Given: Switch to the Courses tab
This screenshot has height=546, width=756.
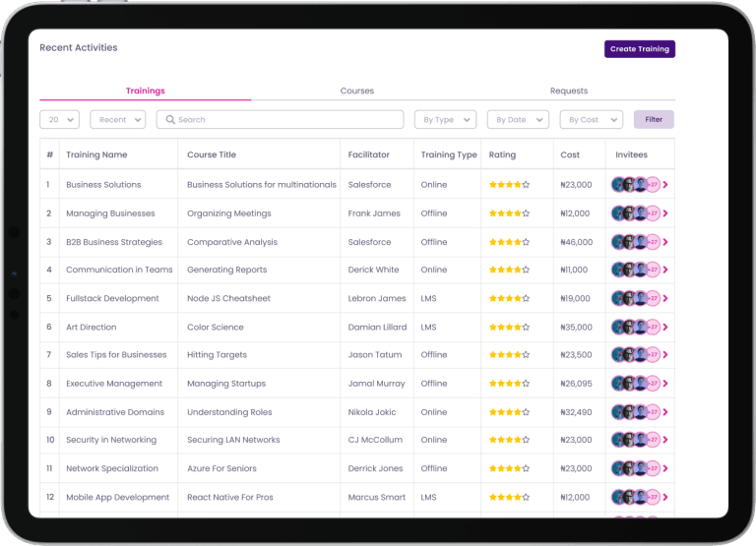Looking at the screenshot, I should 357,91.
